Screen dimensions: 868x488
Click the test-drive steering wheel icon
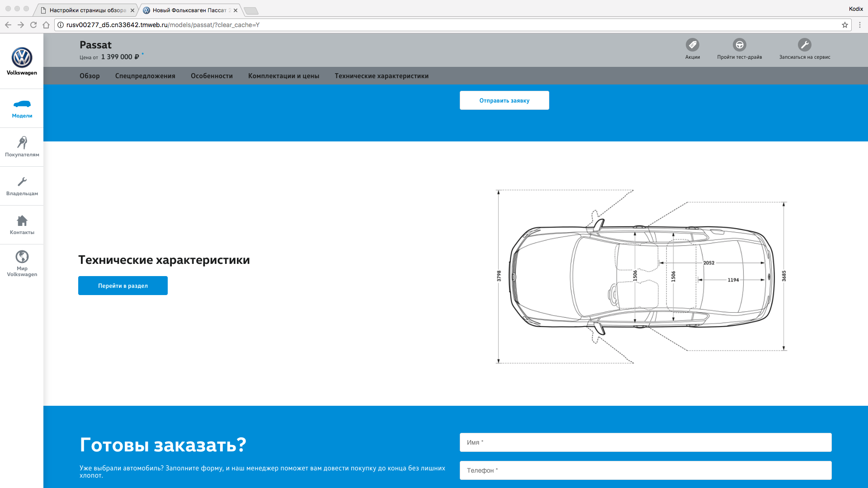click(x=739, y=45)
